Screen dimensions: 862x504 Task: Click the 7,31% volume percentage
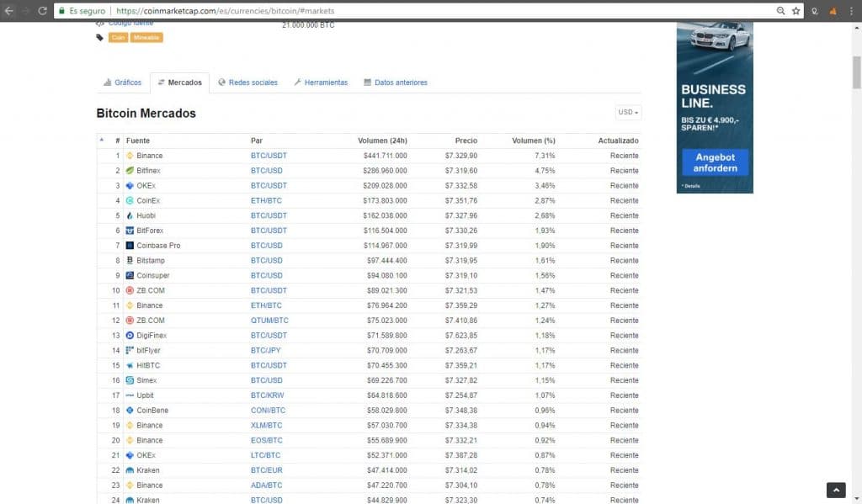coord(545,156)
